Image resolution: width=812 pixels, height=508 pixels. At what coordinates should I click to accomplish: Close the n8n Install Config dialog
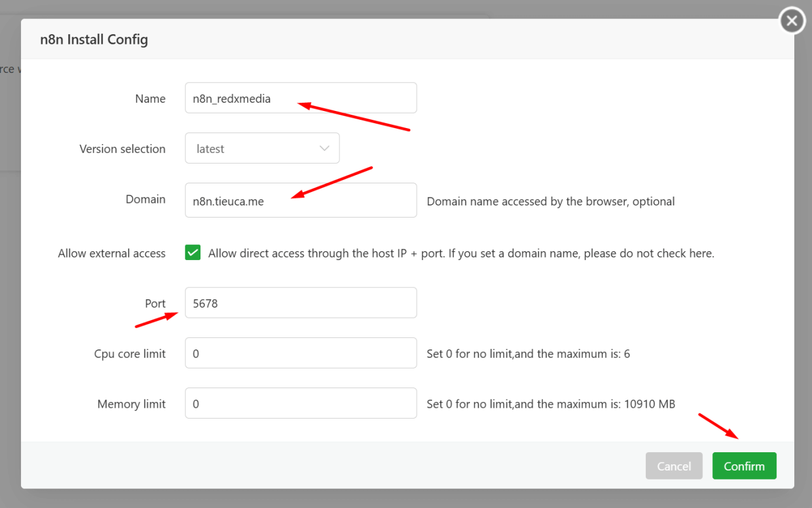tap(791, 21)
